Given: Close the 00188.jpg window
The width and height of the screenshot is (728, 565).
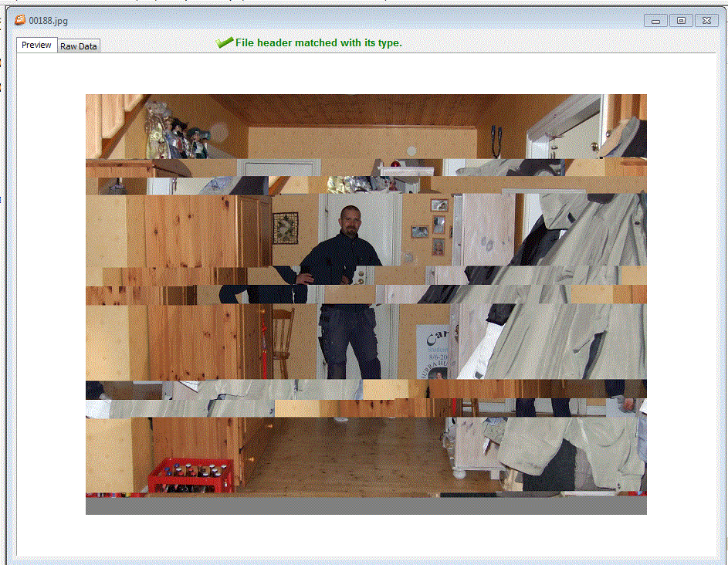Looking at the screenshot, I should [706, 20].
